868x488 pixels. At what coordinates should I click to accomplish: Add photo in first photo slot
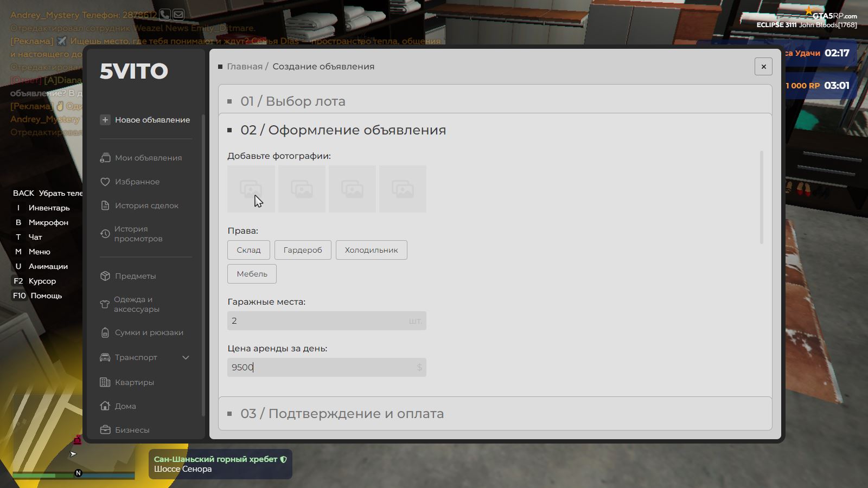251,189
